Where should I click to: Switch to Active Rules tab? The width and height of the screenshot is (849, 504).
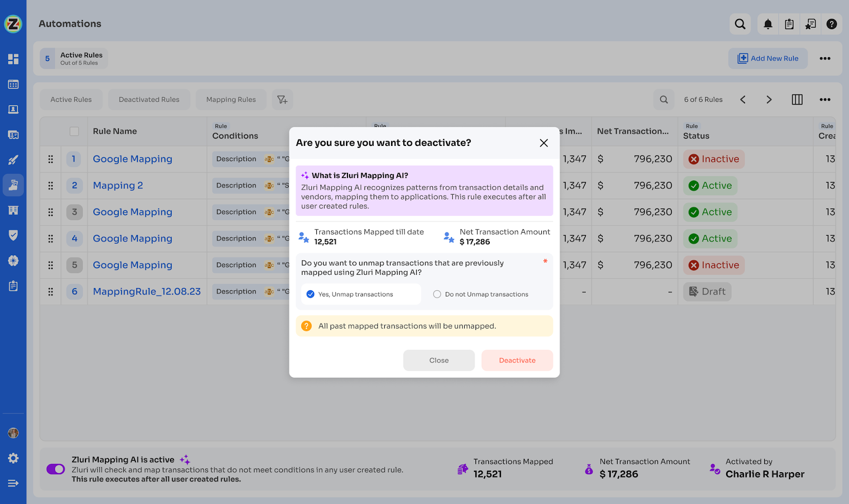[71, 100]
